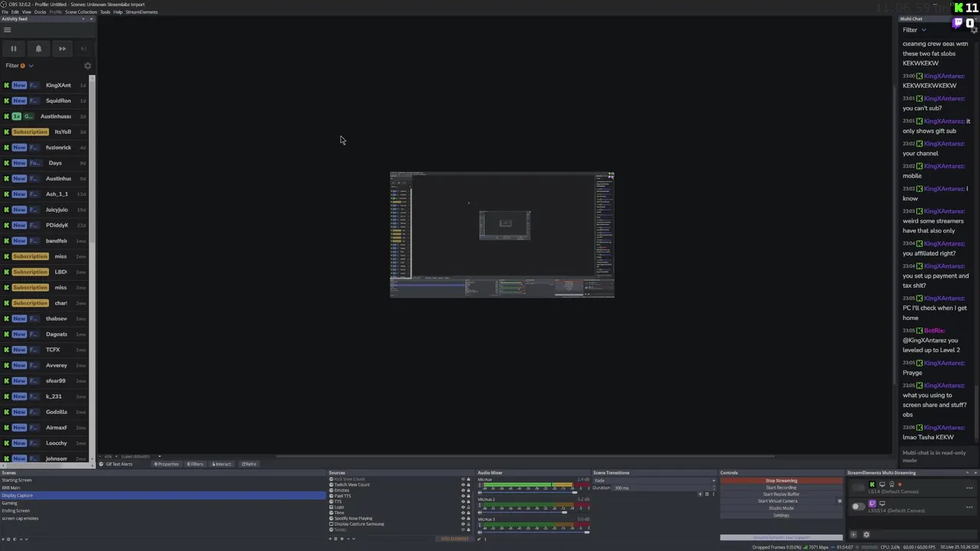980x551 pixels.
Task: Open the Tools menu
Action: (105, 12)
